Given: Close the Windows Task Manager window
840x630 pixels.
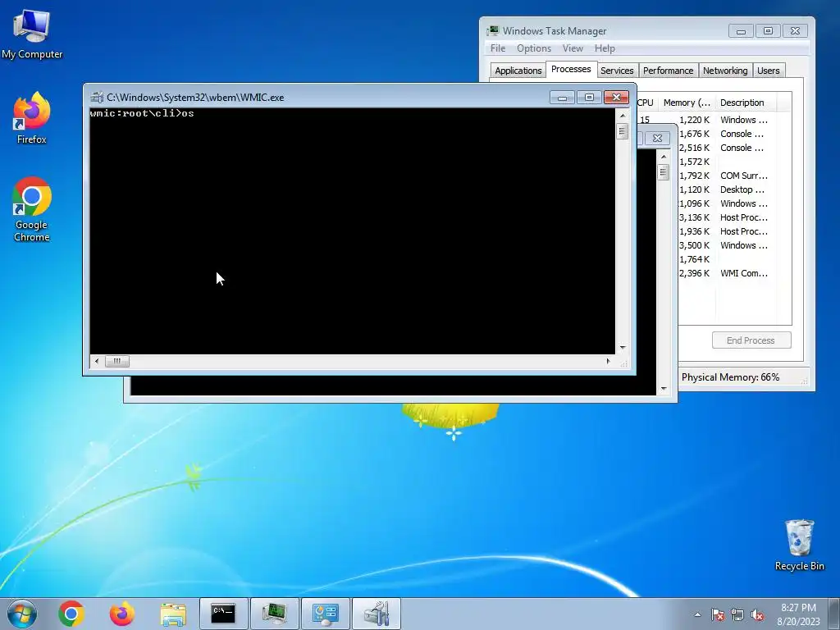Looking at the screenshot, I should tap(795, 31).
